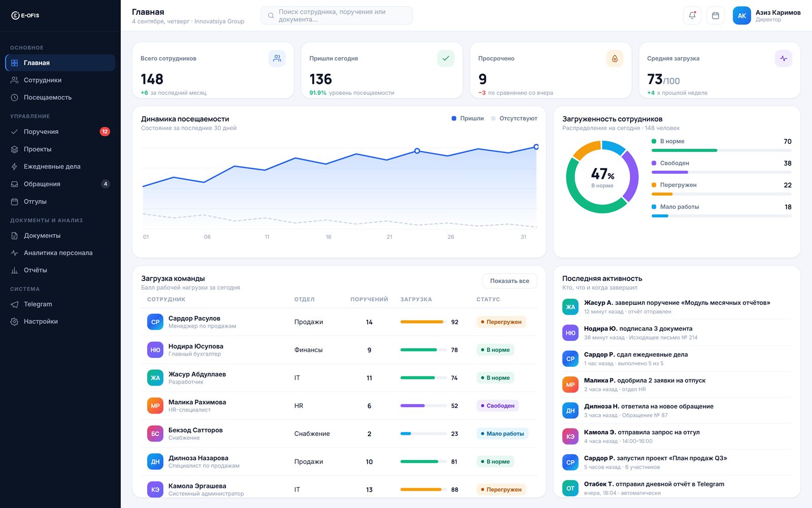Open Документы in sidebar
The width and height of the screenshot is (812, 508).
60,236
